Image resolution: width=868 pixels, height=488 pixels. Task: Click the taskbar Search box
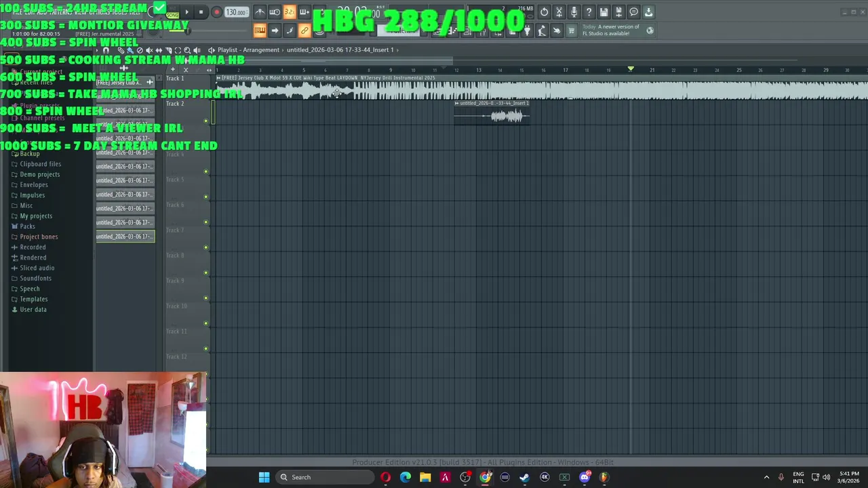pos(325,477)
